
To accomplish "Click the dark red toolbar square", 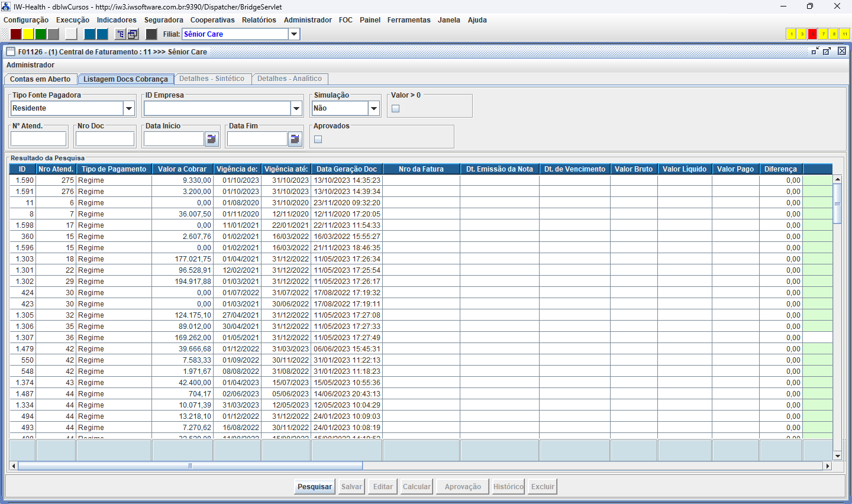I will 16,34.
